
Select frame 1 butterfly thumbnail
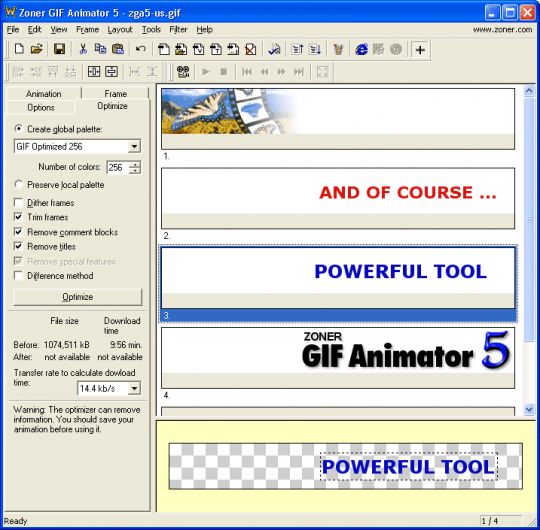pos(338,118)
